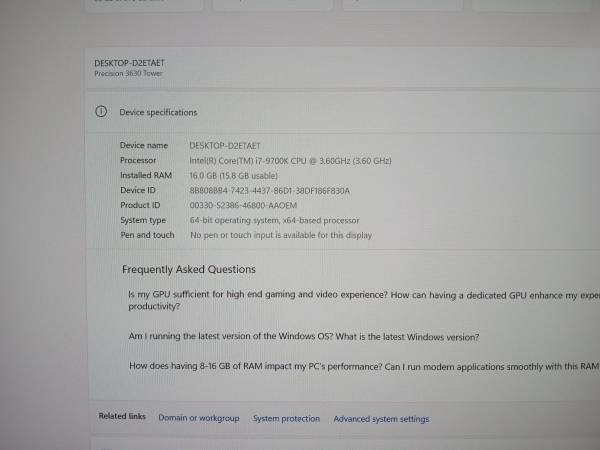Click the Pen and touch row label
The width and height of the screenshot is (600, 450).
pyautogui.click(x=147, y=235)
